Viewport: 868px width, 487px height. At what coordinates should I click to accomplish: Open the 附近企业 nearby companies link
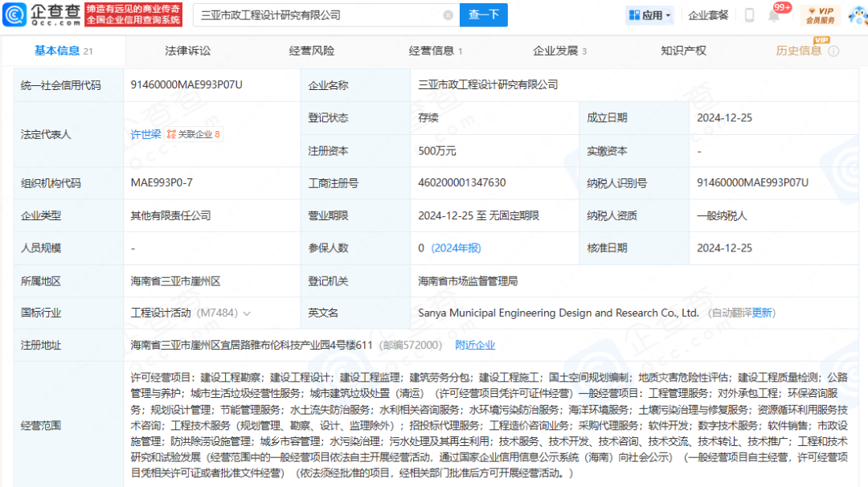click(475, 346)
